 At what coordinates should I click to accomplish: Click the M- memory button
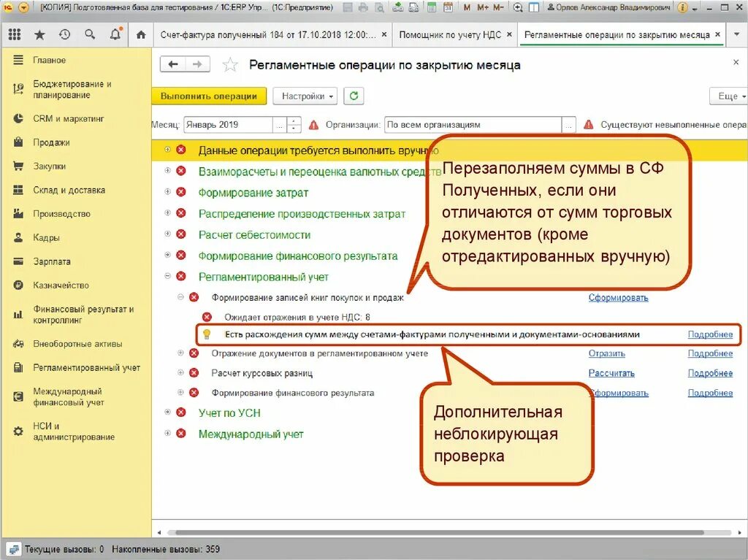498,7
